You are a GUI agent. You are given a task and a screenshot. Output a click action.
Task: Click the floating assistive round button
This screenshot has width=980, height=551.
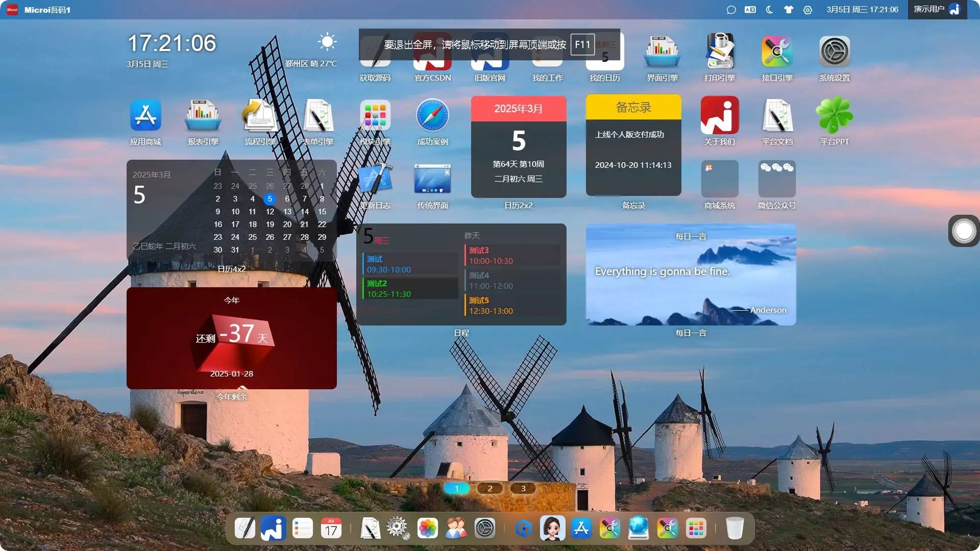964,231
